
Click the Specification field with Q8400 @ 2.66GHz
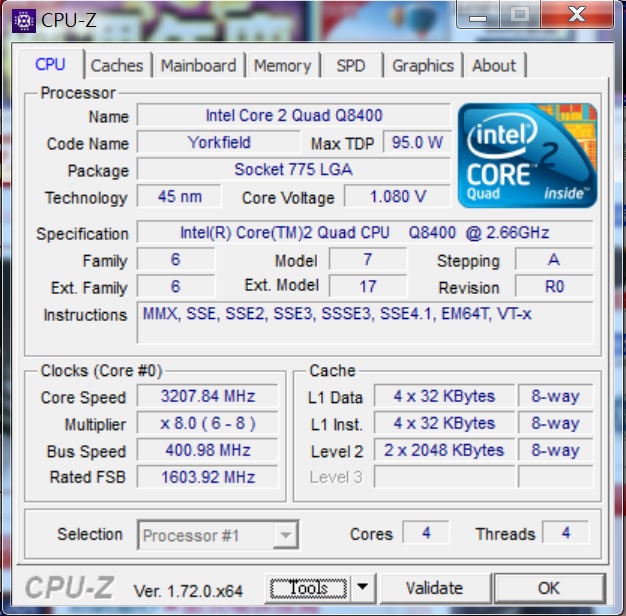coord(365,232)
